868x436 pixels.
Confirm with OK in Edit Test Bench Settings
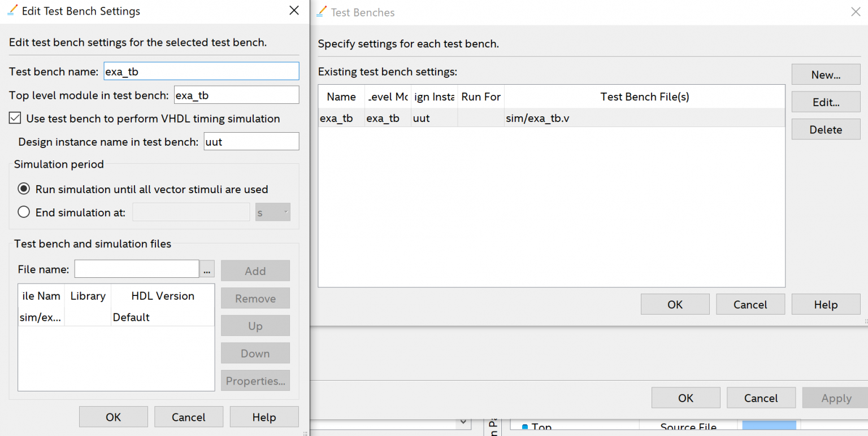pyautogui.click(x=113, y=417)
